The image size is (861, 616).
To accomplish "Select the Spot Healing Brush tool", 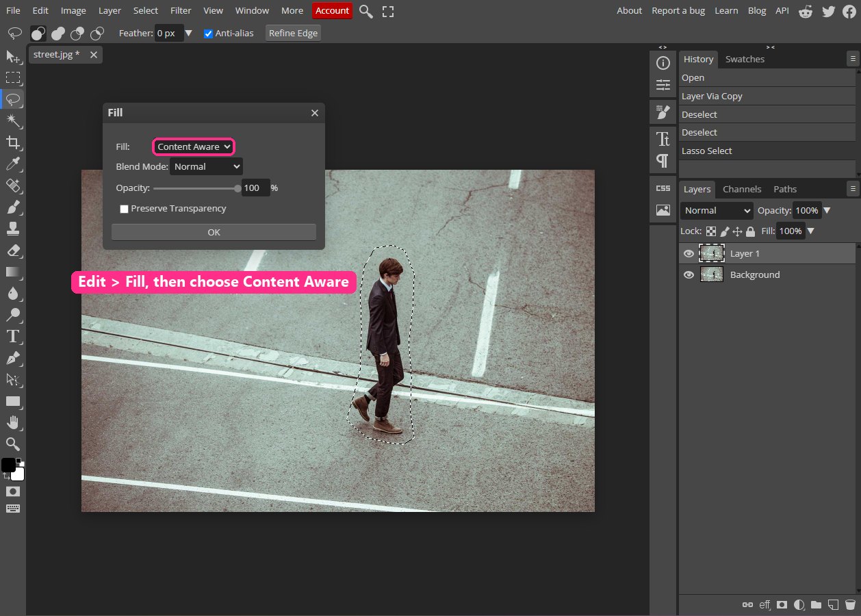I will (x=13, y=185).
